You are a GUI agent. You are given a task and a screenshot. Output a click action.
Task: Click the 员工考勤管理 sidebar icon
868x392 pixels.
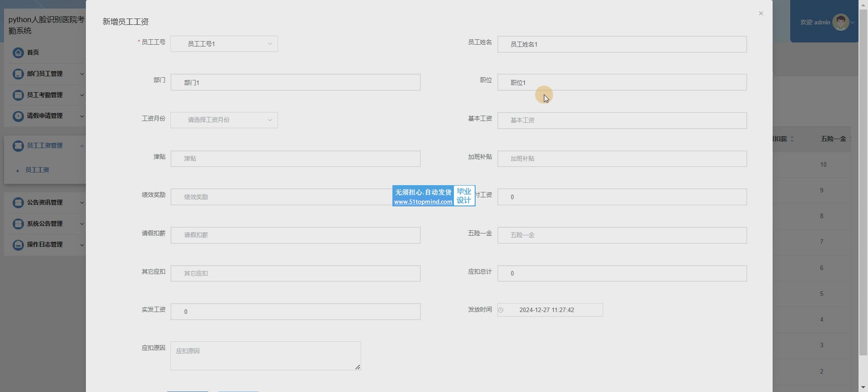tap(18, 95)
